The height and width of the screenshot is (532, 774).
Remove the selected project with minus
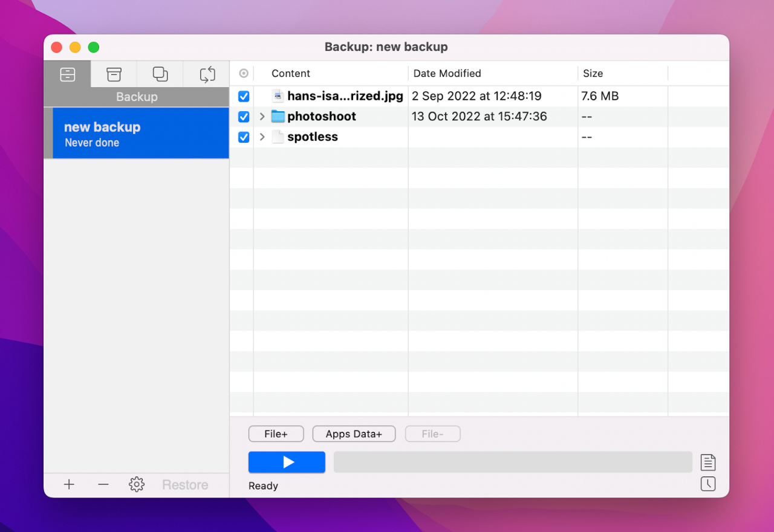[x=103, y=484]
